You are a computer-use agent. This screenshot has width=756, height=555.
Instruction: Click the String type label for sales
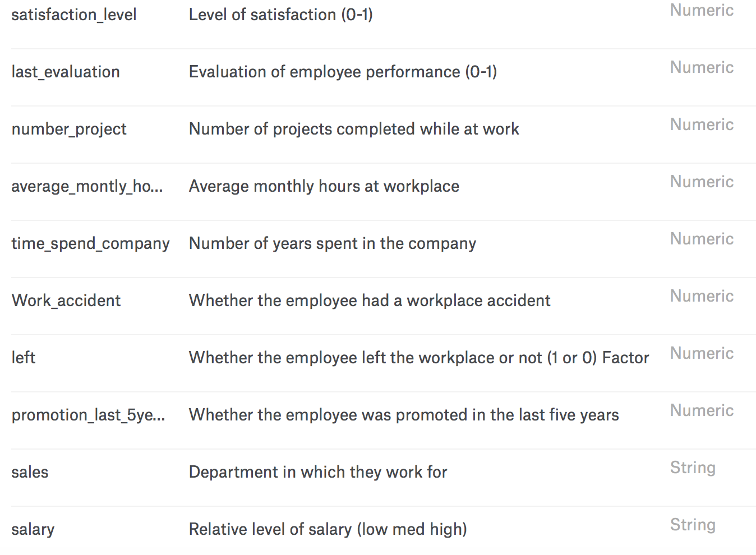point(693,468)
